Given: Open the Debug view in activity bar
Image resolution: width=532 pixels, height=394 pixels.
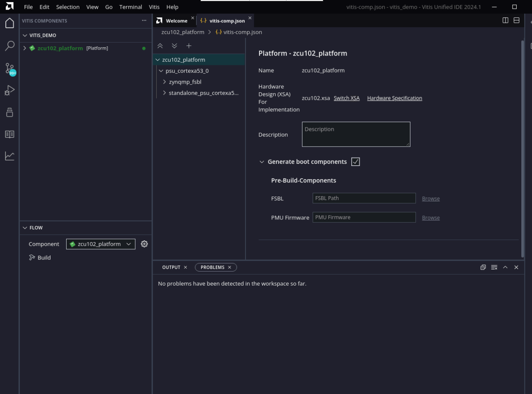Looking at the screenshot, I should click(x=10, y=90).
